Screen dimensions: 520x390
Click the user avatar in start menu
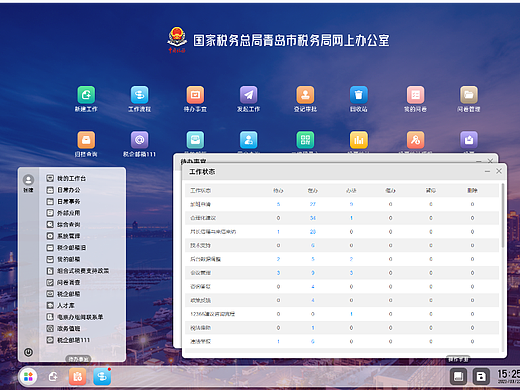pyautogui.click(x=28, y=180)
